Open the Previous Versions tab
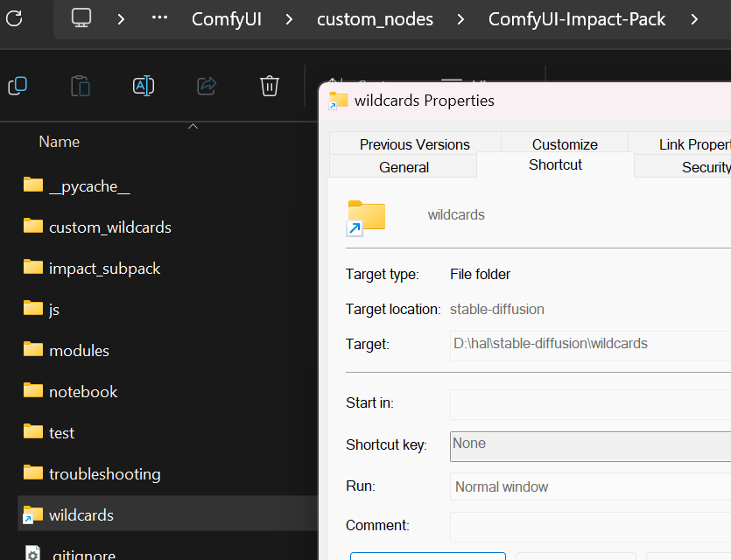This screenshot has height=560, width=731. (x=414, y=143)
